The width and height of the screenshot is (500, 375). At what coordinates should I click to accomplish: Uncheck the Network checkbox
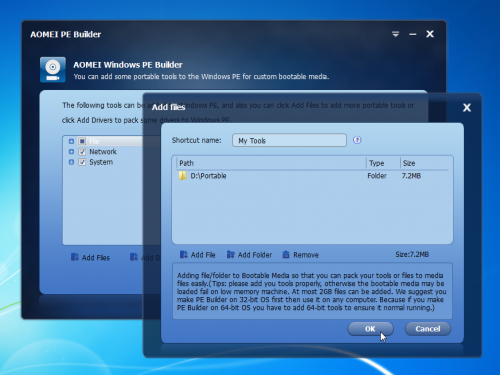click(82, 152)
